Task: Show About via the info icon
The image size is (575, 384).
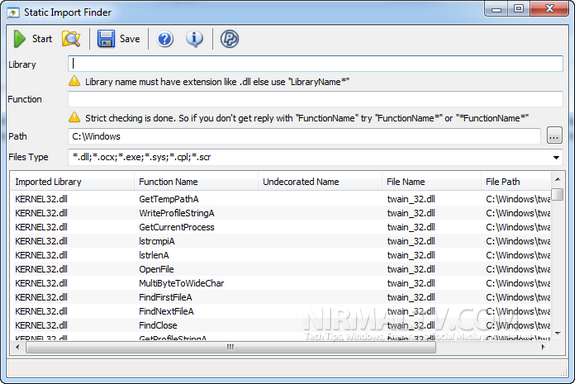Action: click(194, 39)
